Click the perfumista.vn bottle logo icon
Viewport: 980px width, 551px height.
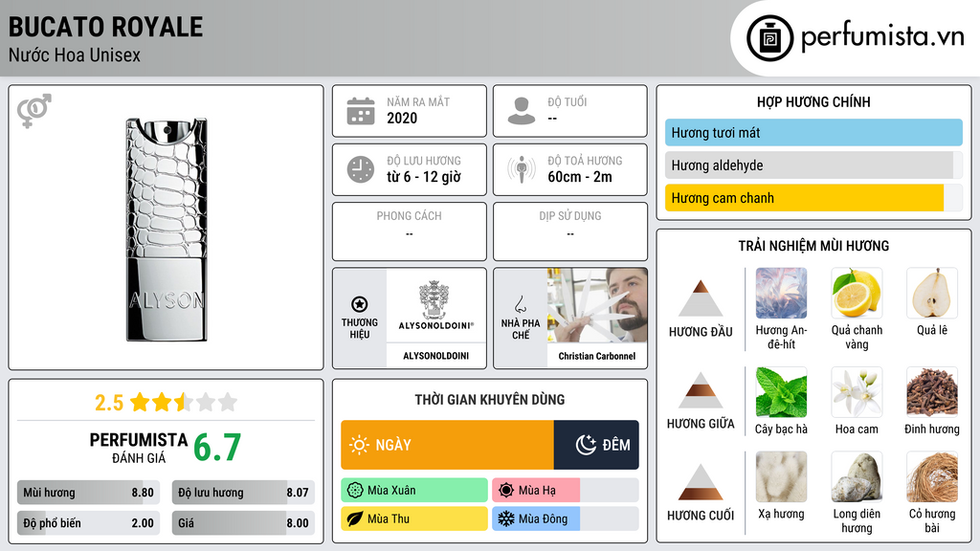[x=769, y=38]
